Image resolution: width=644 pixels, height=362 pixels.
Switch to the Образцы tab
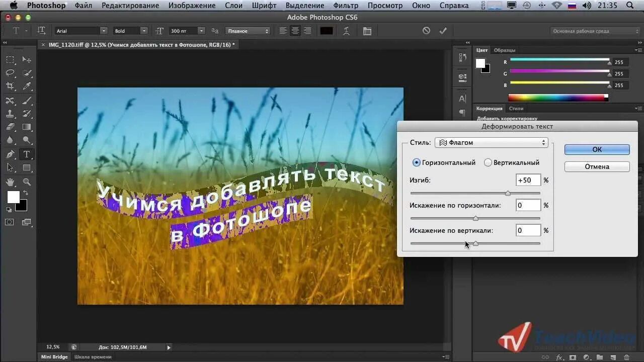click(504, 50)
